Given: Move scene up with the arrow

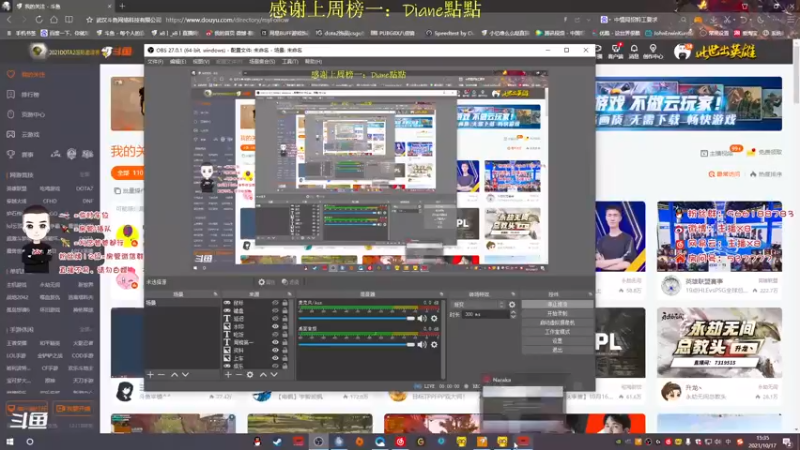Looking at the screenshot, I should 174,374.
